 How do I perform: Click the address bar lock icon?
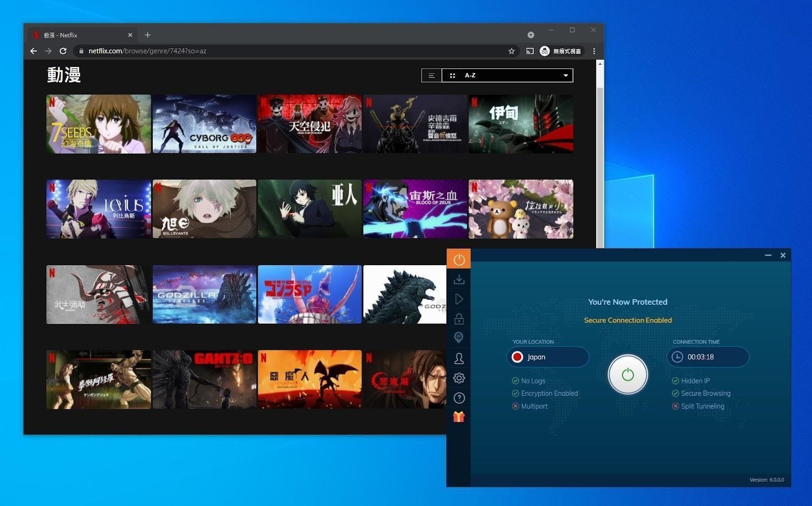[x=81, y=51]
